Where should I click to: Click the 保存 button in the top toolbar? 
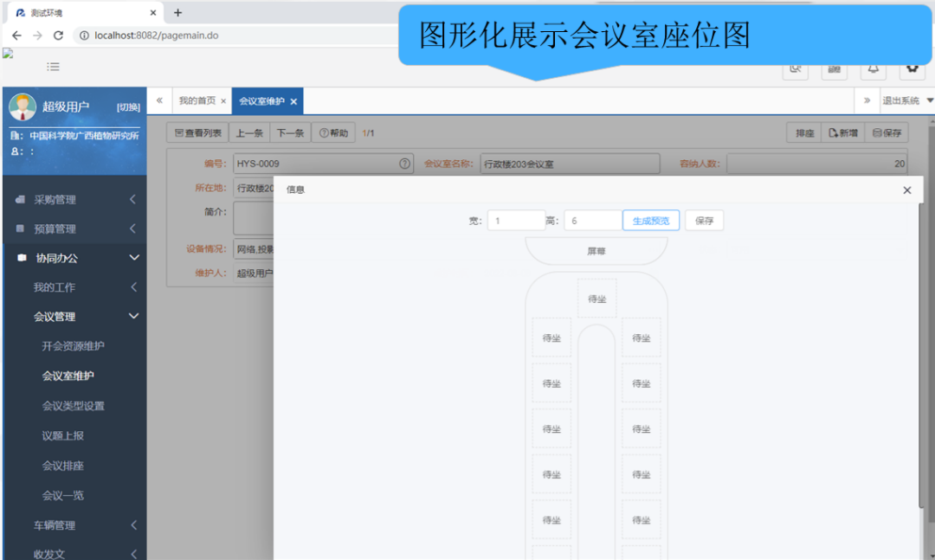pos(887,133)
